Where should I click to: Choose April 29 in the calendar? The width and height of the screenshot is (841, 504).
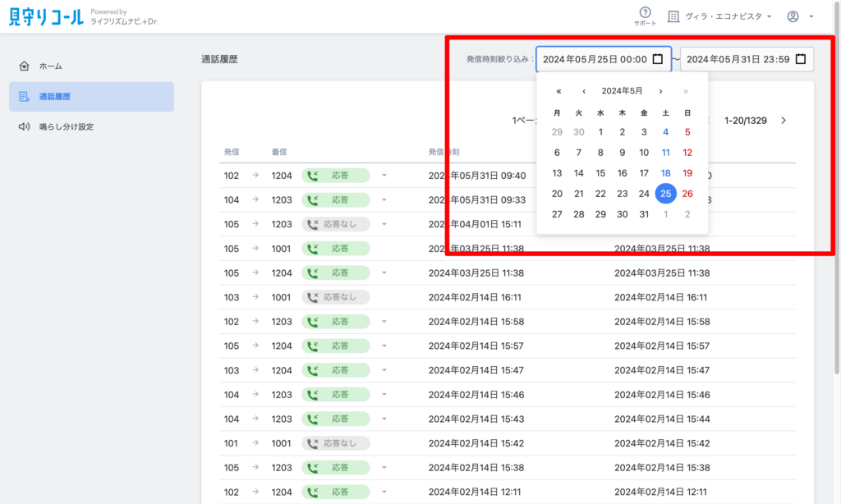(x=558, y=132)
